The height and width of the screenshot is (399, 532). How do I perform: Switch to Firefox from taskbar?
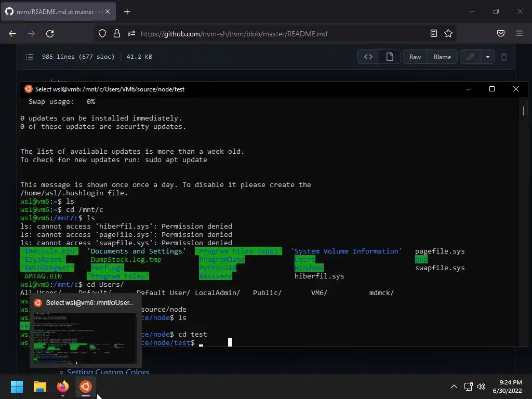63,387
